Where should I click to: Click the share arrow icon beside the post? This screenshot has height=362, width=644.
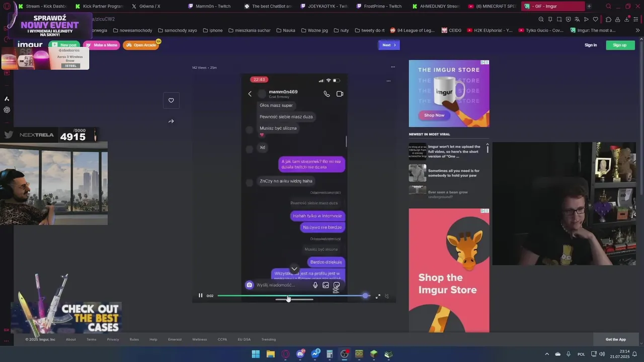coord(171,121)
